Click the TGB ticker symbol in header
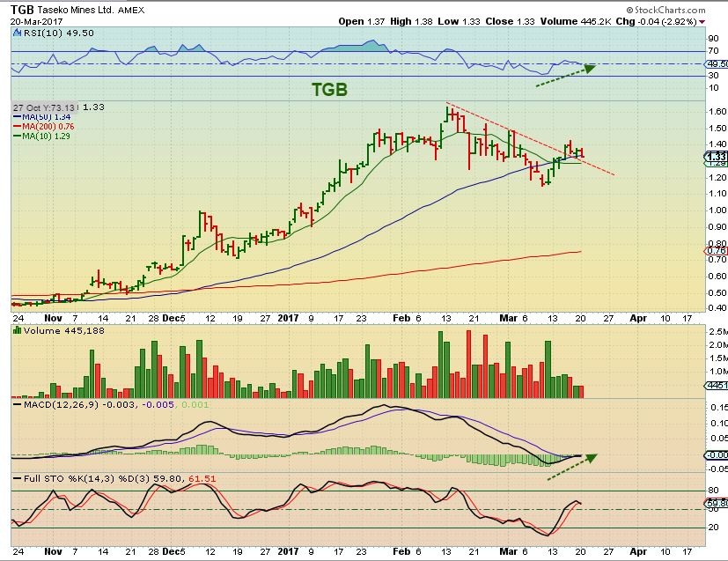The height and width of the screenshot is (561, 728). 22,7
